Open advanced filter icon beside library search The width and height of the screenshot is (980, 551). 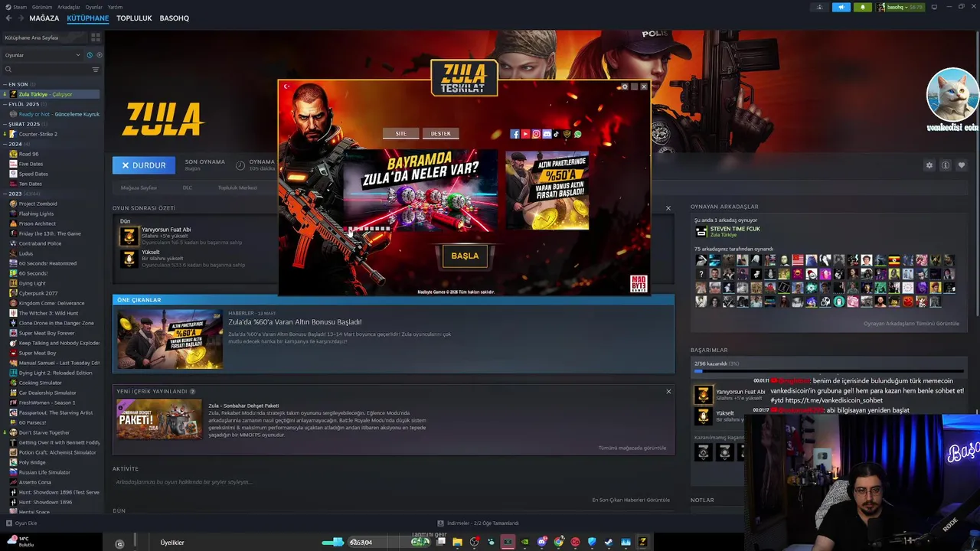coord(96,70)
